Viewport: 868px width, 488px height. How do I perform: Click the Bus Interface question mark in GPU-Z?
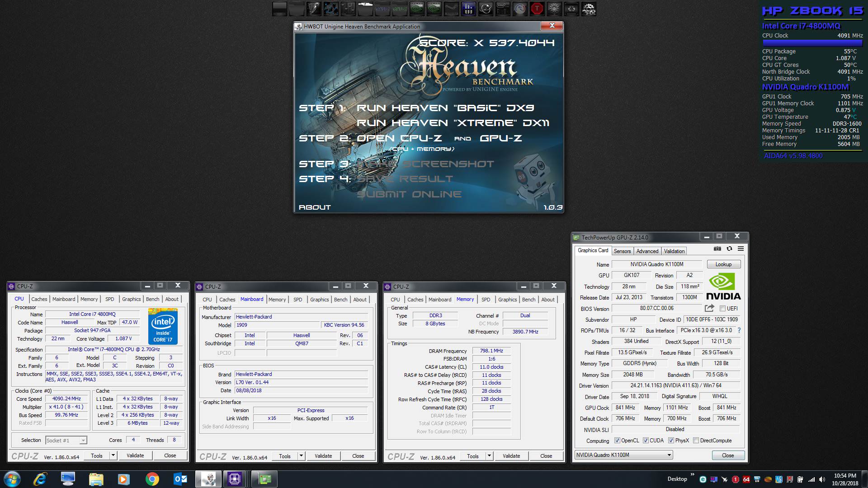tap(739, 330)
